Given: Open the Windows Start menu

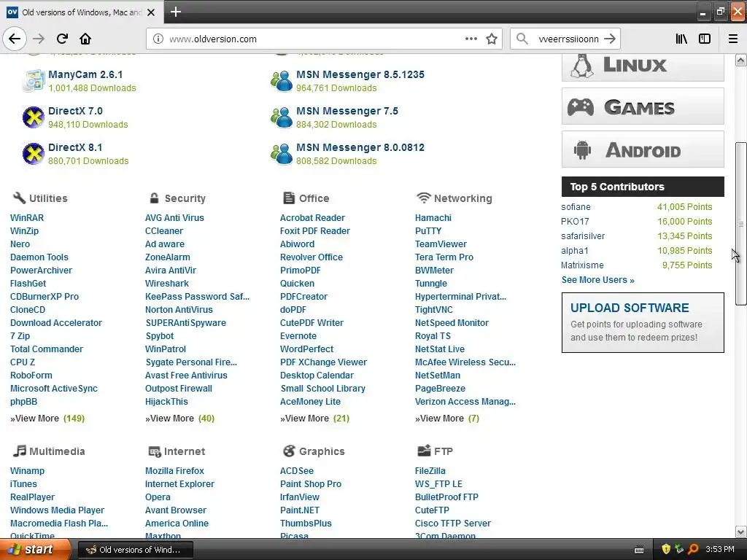Looking at the screenshot, I should point(34,549).
